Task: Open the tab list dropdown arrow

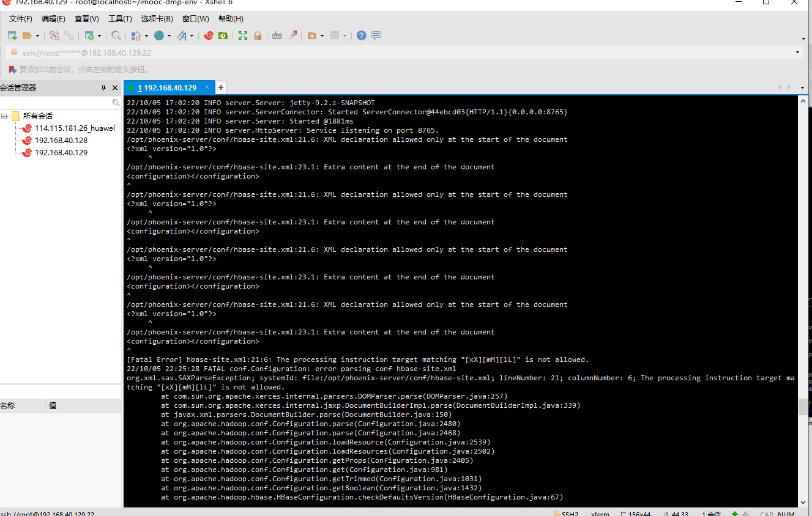Action: (803, 87)
